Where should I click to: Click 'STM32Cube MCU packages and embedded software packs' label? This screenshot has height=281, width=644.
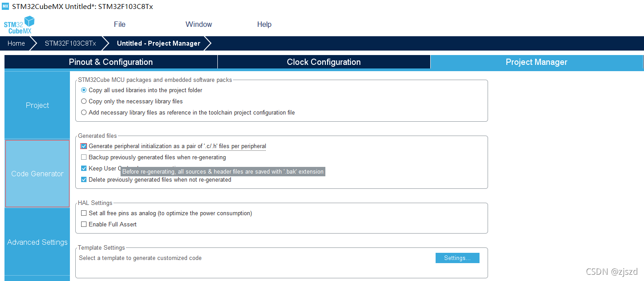point(155,80)
